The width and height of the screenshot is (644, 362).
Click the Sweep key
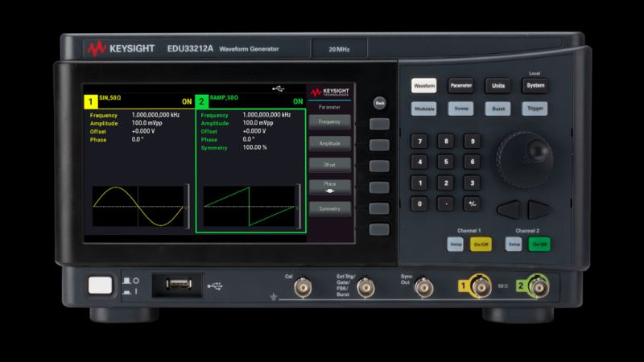click(x=460, y=109)
